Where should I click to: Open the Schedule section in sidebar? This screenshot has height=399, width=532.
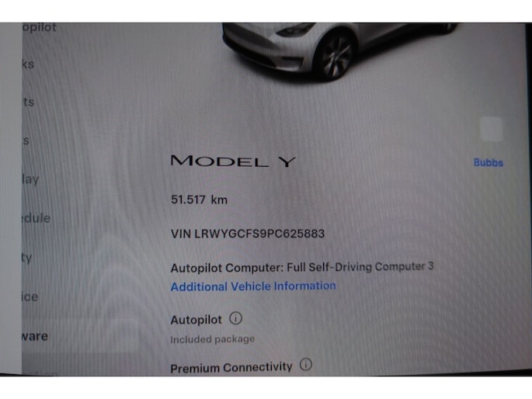pyautogui.click(x=37, y=218)
